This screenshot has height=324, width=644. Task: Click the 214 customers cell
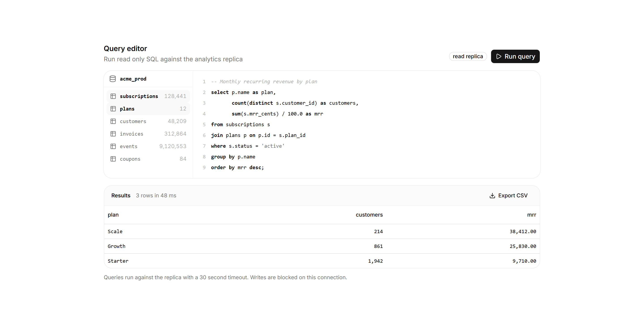pyautogui.click(x=378, y=231)
